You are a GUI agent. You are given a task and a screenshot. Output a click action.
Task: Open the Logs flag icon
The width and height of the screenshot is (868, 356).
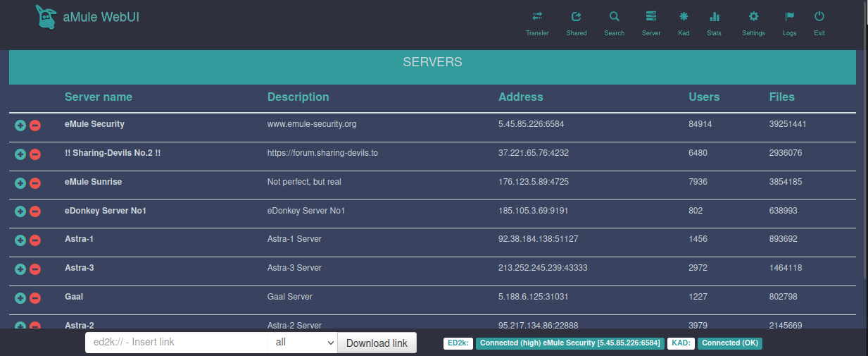(789, 16)
